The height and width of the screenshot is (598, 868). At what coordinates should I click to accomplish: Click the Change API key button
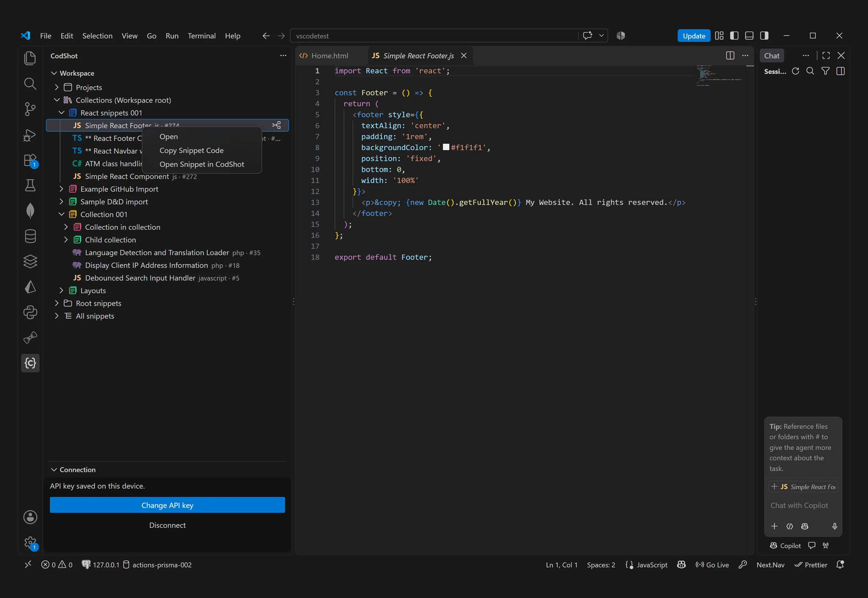167,505
